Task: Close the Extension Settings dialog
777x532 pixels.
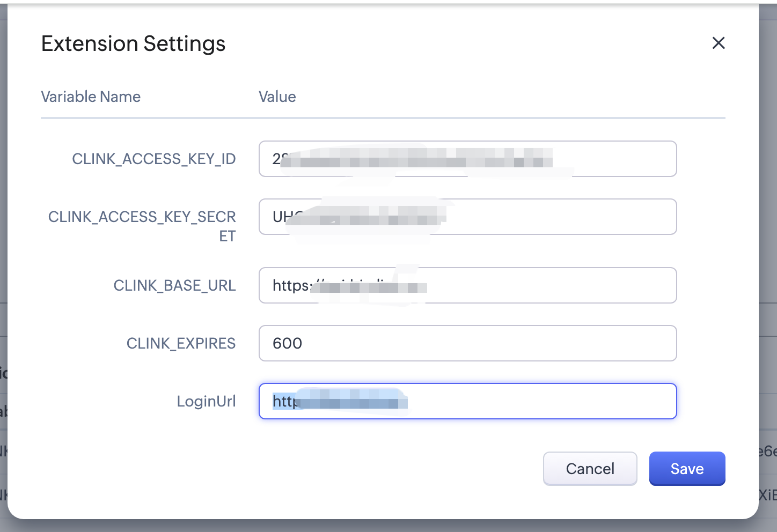Action: point(719,43)
